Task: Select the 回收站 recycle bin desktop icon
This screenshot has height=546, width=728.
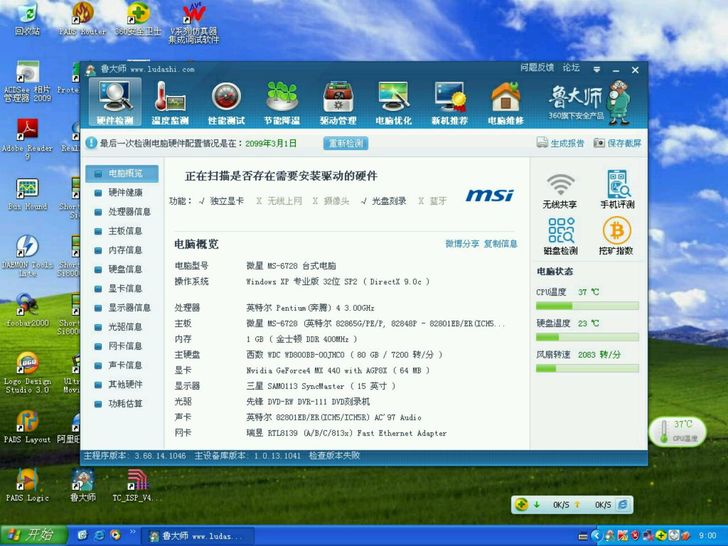Action: tap(27, 19)
